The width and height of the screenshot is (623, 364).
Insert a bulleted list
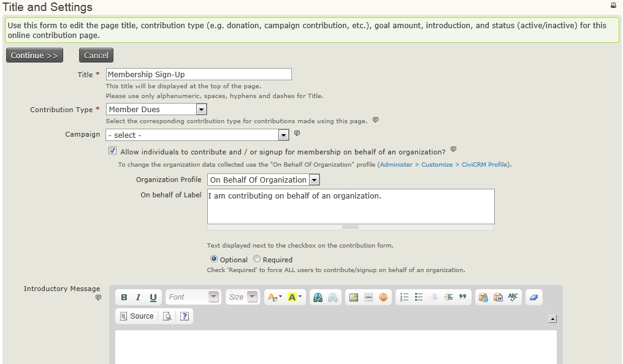point(419,297)
